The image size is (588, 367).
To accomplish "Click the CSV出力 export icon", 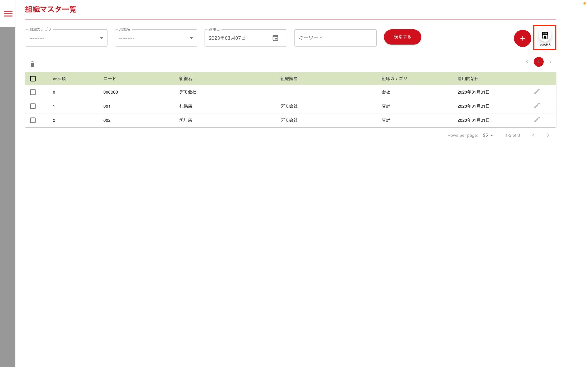I will click(545, 36).
